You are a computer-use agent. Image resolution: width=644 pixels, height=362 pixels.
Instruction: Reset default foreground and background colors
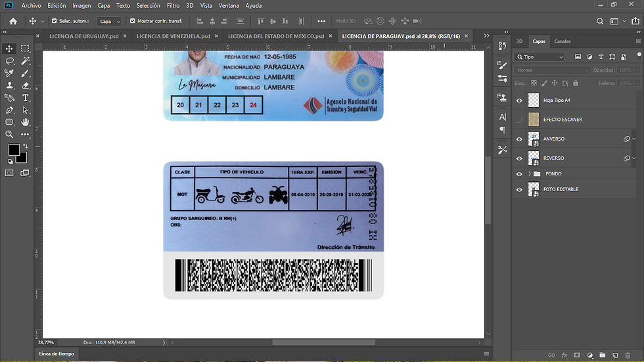point(11,162)
